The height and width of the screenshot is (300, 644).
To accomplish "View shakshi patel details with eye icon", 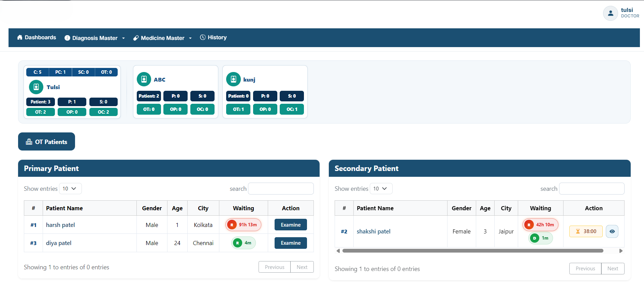I will tap(612, 231).
